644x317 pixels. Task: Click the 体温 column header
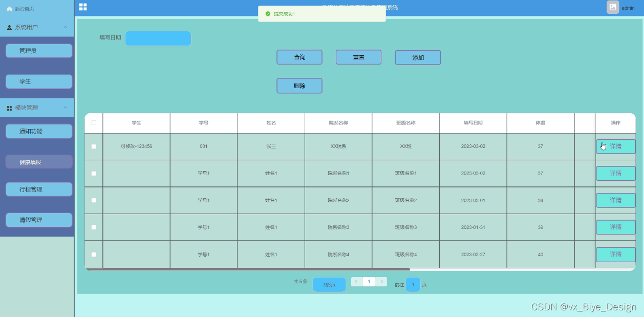(x=541, y=123)
